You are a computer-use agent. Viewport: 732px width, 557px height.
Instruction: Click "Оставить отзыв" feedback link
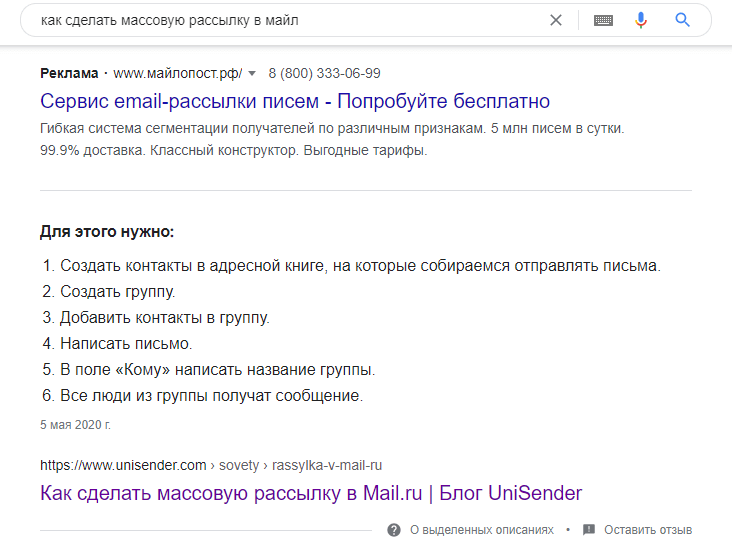click(x=648, y=530)
